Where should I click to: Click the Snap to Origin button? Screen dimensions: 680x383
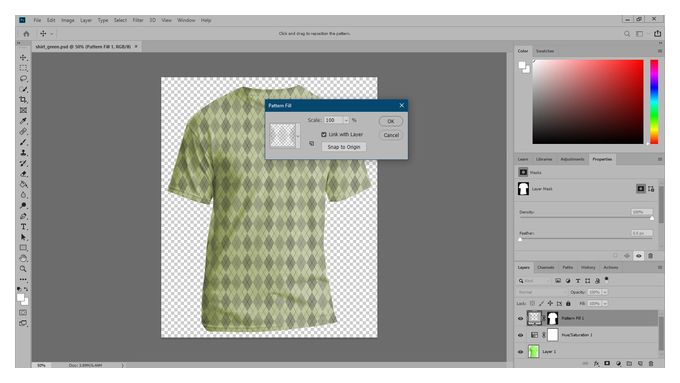coord(344,147)
